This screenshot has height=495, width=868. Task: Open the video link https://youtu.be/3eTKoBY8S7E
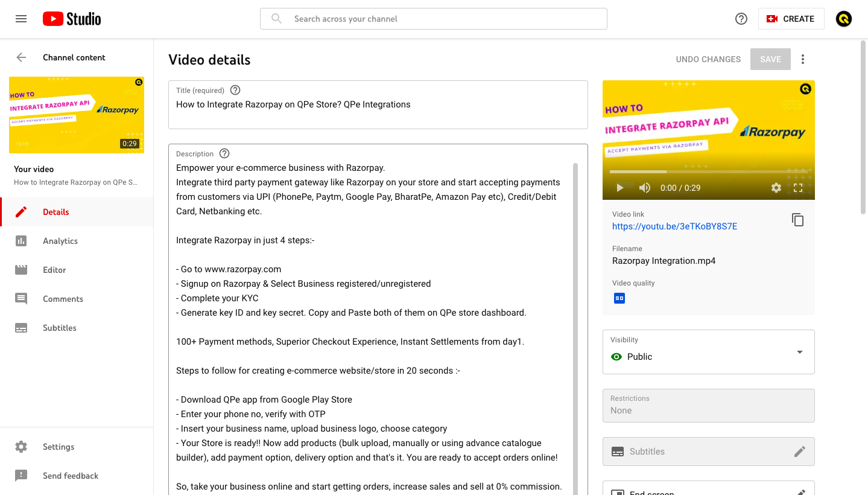click(674, 226)
